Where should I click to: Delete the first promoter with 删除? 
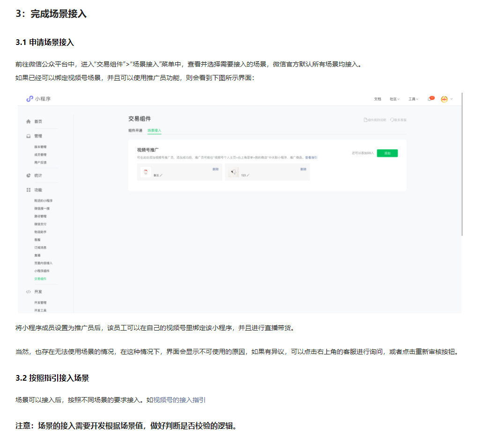click(215, 169)
